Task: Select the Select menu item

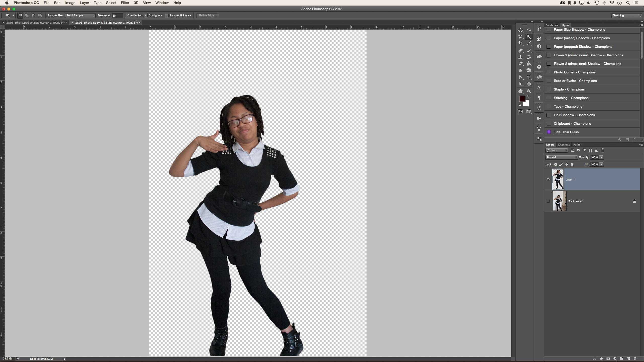Action: click(x=111, y=3)
